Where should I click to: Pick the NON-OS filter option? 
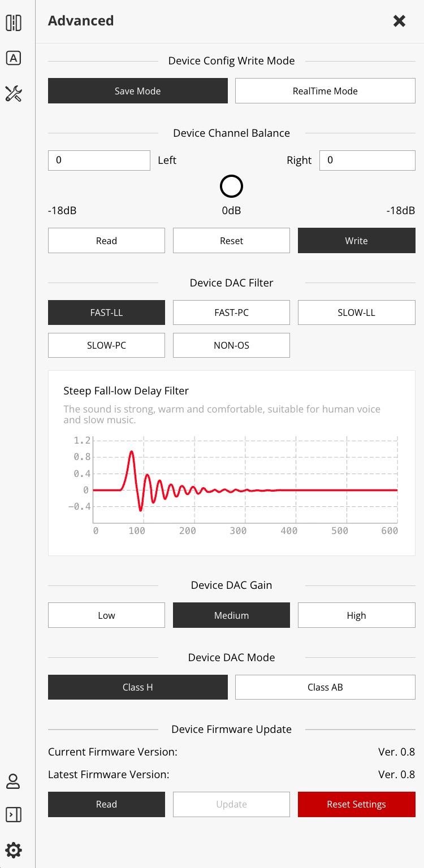[x=231, y=345]
